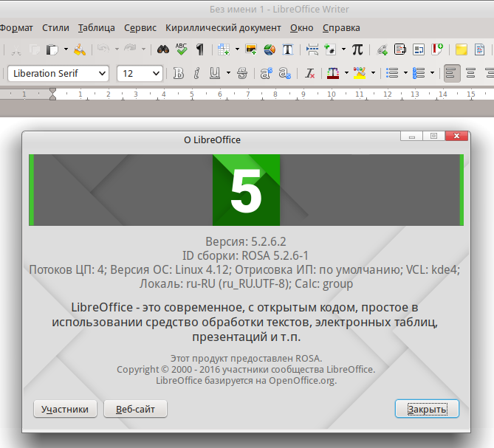
Task: Apply the dark red Font Color swatch
Action: click(333, 73)
